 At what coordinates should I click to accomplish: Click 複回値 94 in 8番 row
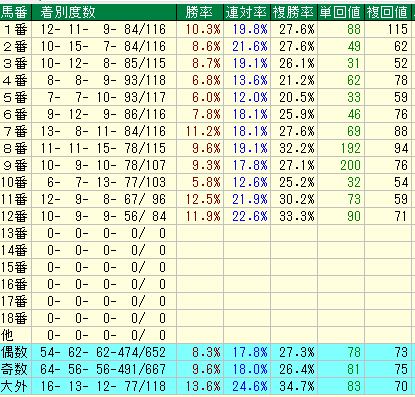tap(401, 149)
